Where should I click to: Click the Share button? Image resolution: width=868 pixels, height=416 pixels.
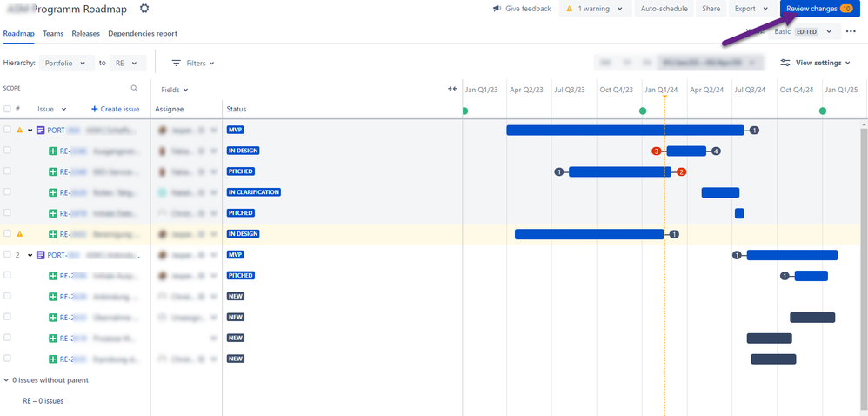tap(711, 9)
